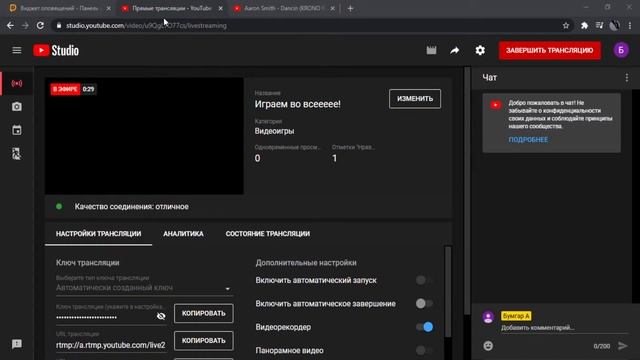Click the Завершить трансляцию button
The image size is (640, 360).
click(x=549, y=50)
